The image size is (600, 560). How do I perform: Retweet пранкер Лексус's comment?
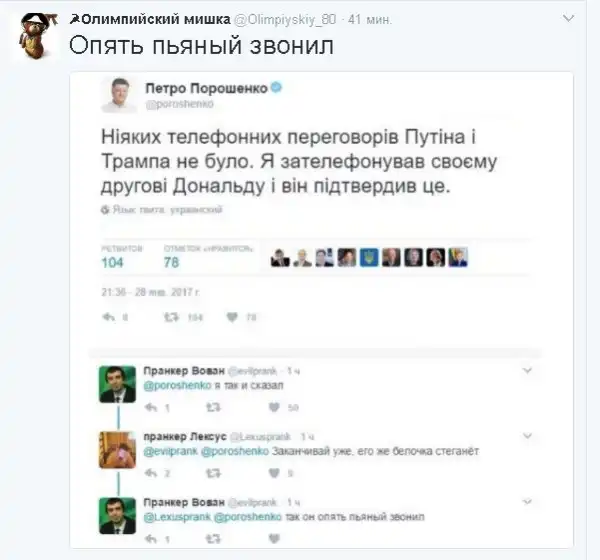pyautogui.click(x=212, y=473)
